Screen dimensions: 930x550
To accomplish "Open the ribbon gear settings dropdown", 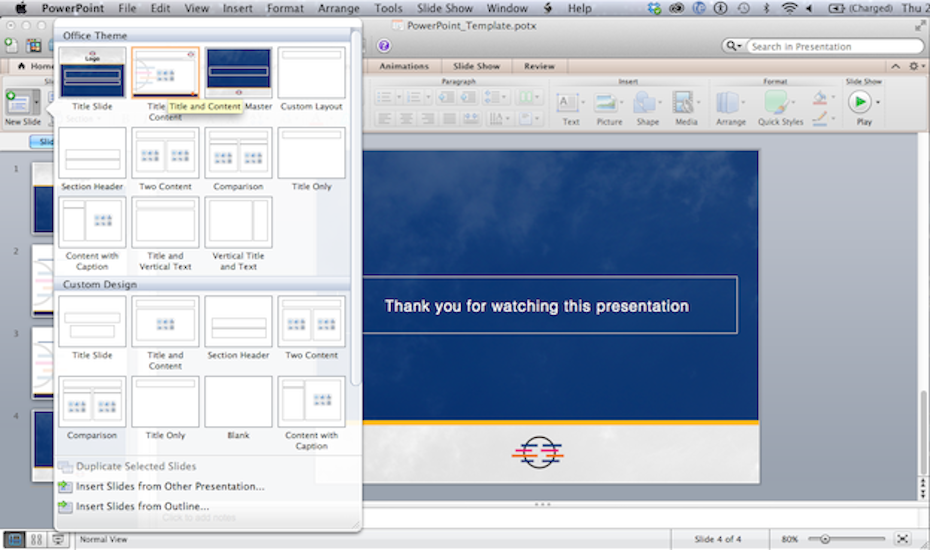I will (915, 66).
